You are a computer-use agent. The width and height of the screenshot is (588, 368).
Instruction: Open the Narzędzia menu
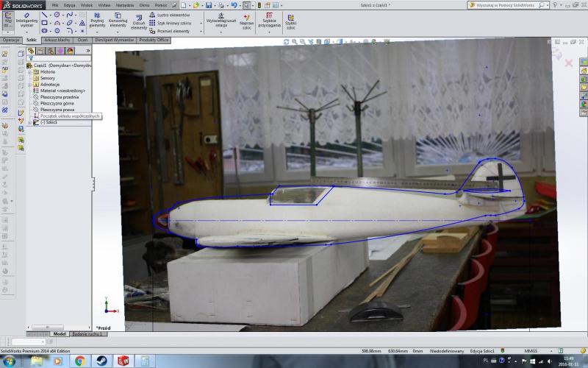click(x=124, y=5)
